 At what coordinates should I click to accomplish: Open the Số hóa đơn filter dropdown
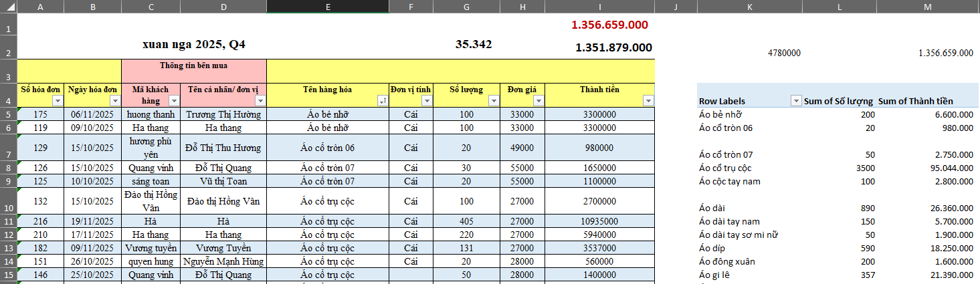point(57,101)
